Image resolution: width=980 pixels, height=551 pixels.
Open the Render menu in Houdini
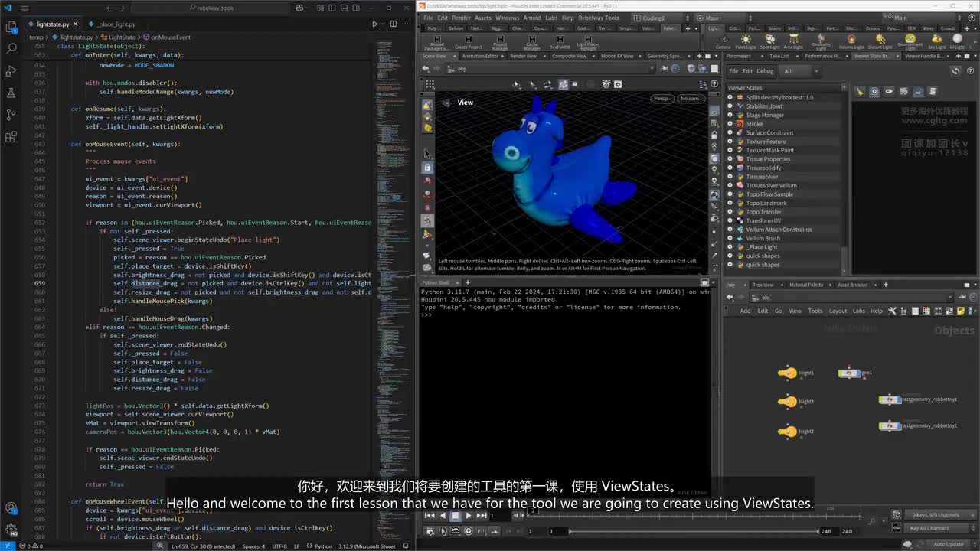pyautogui.click(x=461, y=18)
